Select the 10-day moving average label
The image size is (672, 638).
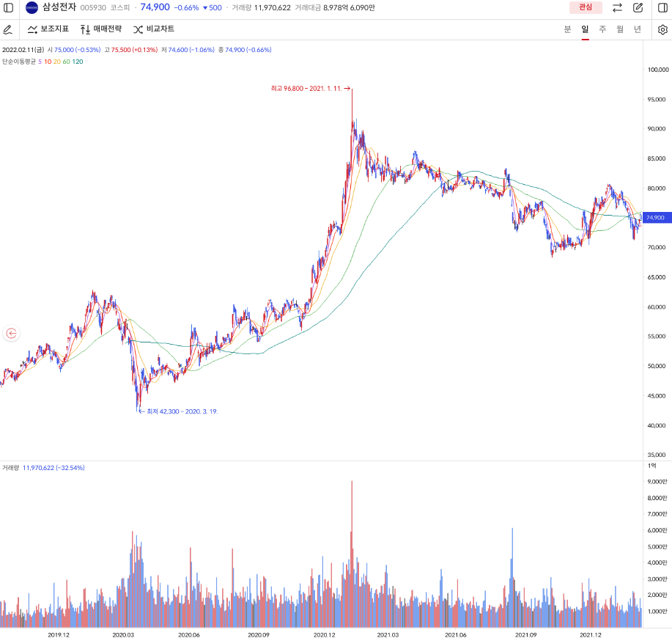[48, 62]
